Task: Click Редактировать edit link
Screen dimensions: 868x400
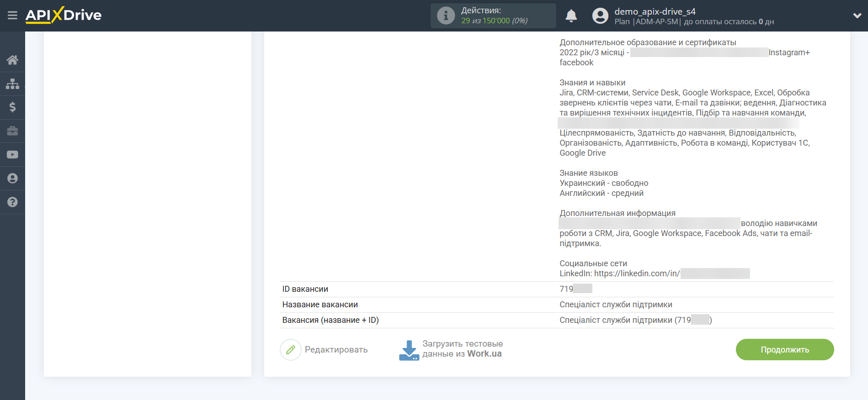Action: [x=336, y=350]
